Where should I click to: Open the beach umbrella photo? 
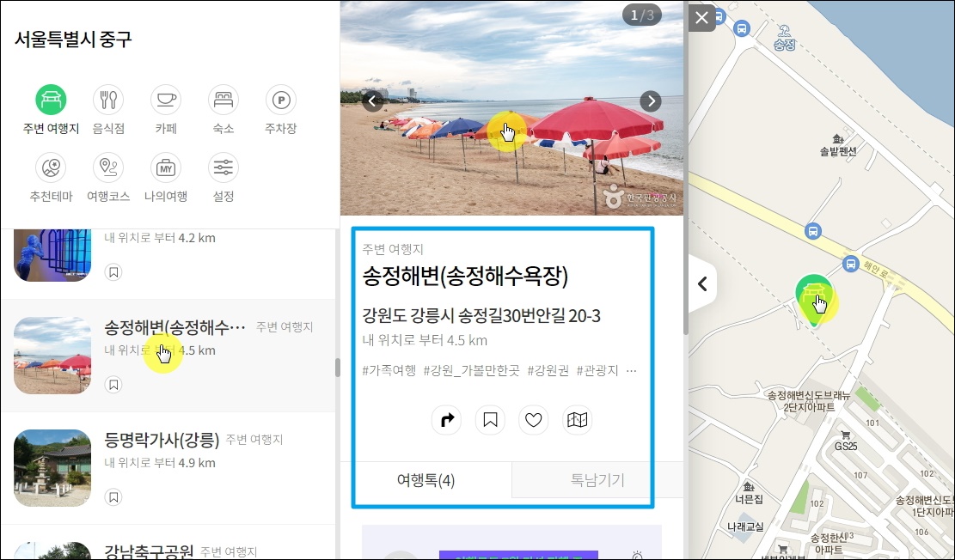click(x=511, y=107)
